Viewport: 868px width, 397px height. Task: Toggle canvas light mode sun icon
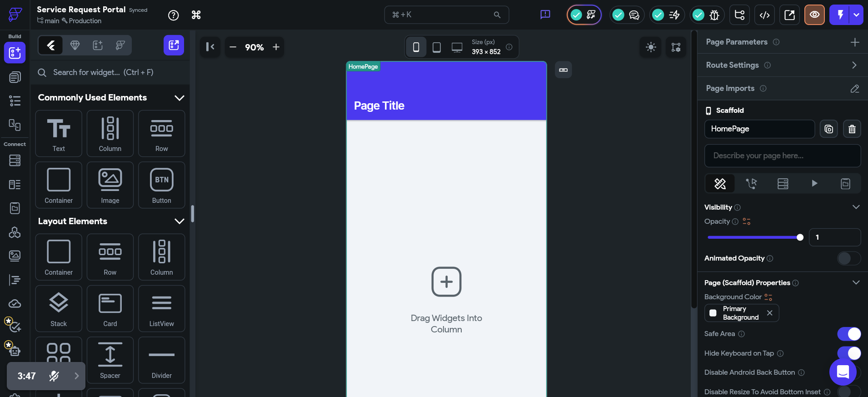651,47
